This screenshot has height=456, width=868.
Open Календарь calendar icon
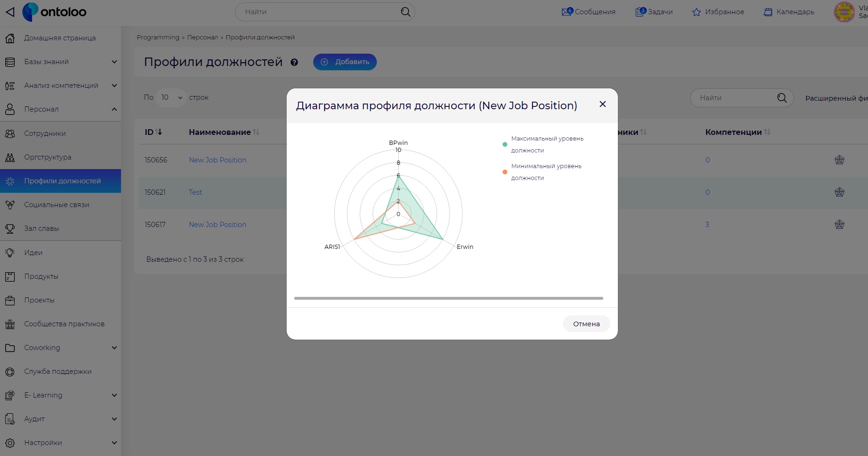point(768,12)
